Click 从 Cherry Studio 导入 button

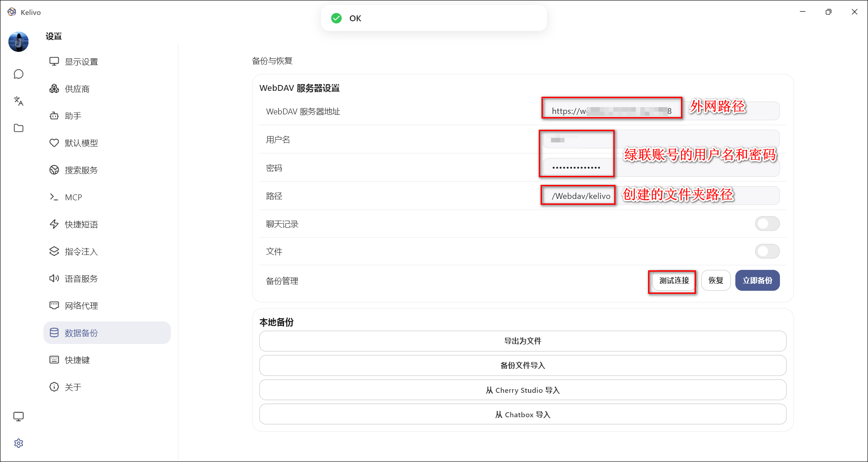coord(523,390)
